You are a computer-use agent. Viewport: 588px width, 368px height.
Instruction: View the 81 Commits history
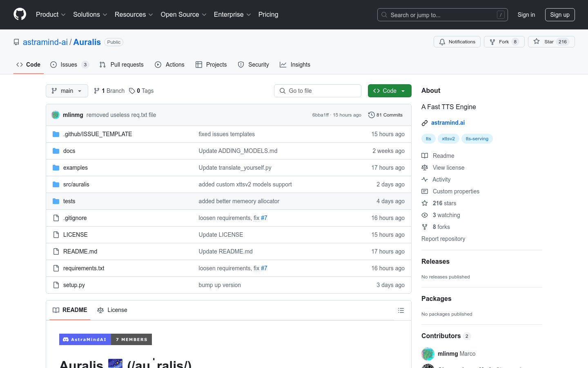(x=385, y=115)
